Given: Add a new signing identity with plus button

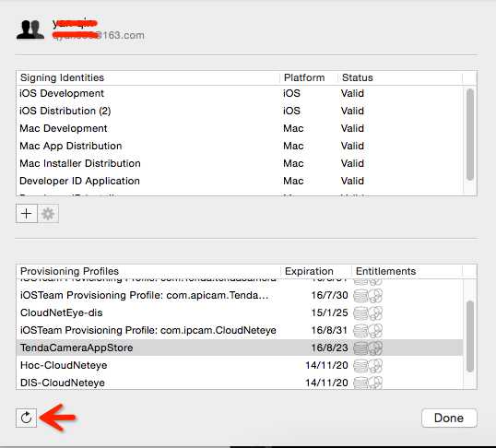Looking at the screenshot, I should pos(27,214).
